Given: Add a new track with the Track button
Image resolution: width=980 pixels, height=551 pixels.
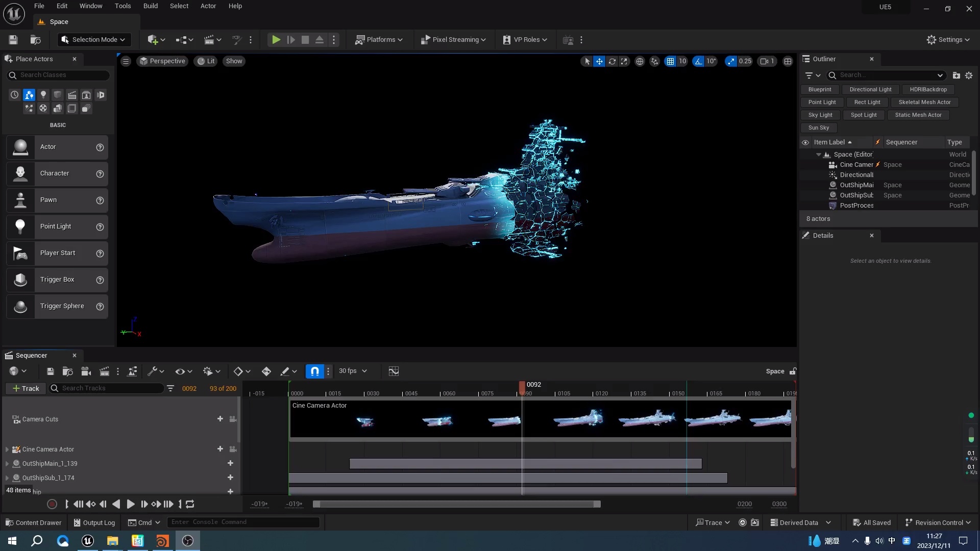Looking at the screenshot, I should (25, 388).
